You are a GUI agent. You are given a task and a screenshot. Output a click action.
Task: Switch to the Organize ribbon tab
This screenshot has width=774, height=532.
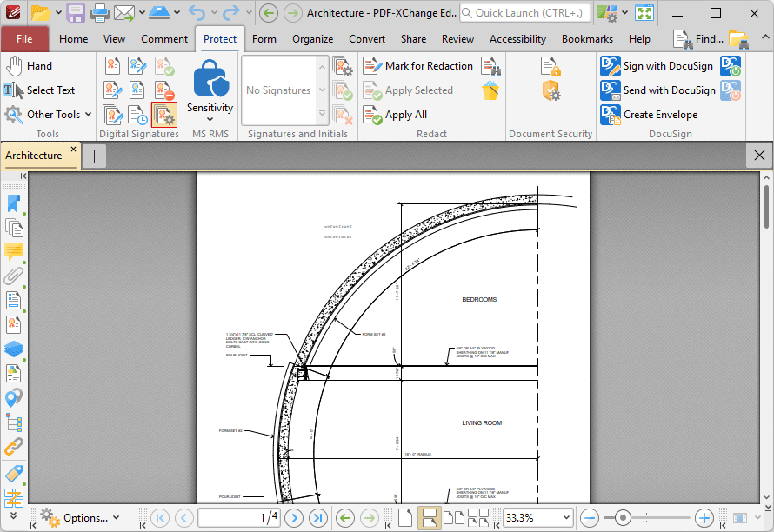[312, 39]
